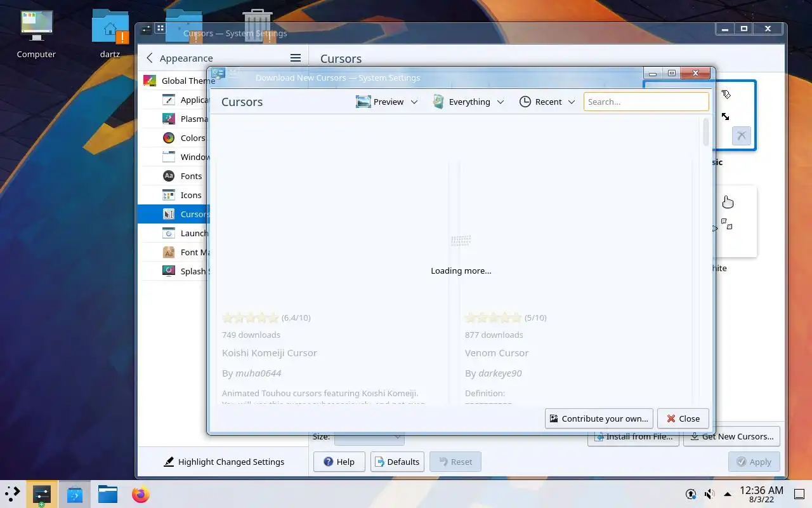This screenshot has height=508, width=812.
Task: Open the dartz home folder icon
Action: pyautogui.click(x=110, y=34)
